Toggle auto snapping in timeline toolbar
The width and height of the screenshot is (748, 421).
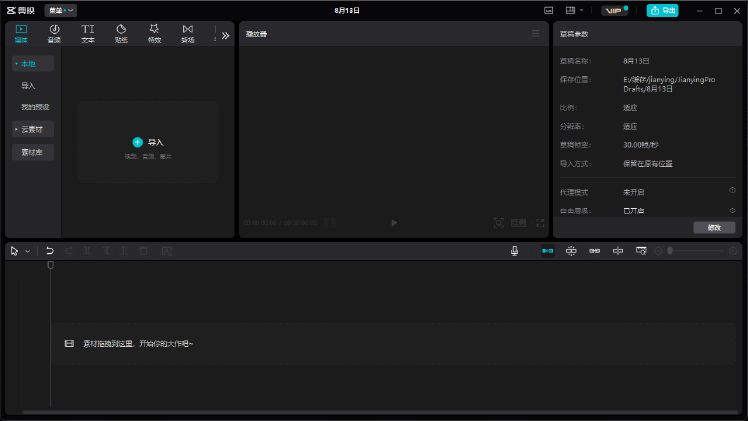click(571, 251)
